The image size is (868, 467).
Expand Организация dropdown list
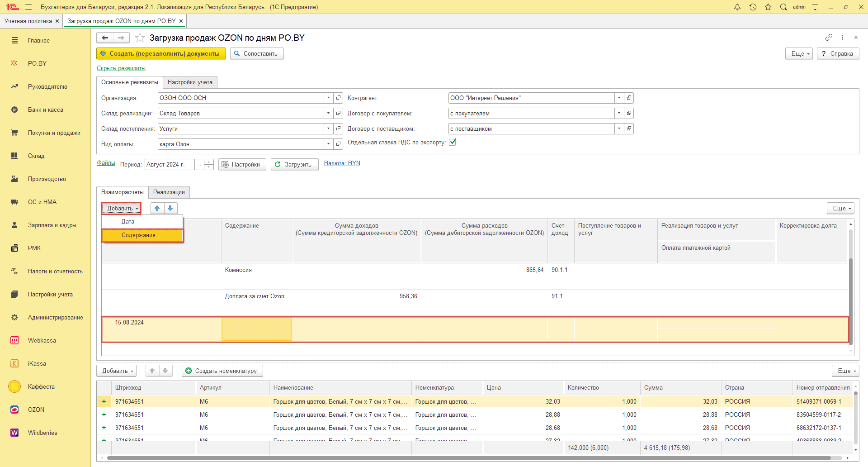point(329,98)
